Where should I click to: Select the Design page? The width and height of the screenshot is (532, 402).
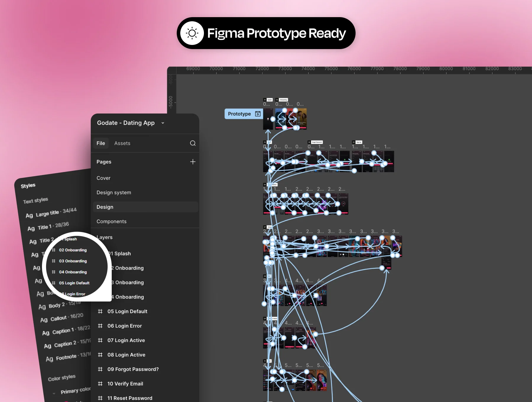[x=145, y=207]
